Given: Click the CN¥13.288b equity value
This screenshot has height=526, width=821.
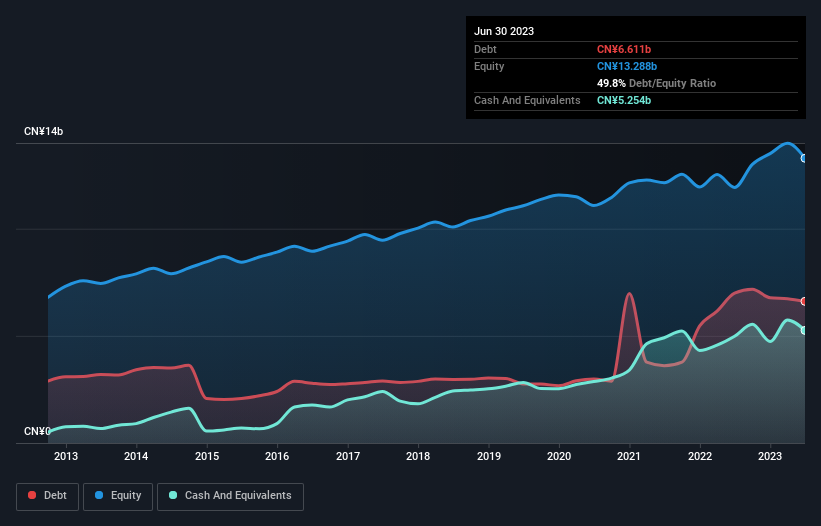Looking at the screenshot, I should click(x=627, y=66).
